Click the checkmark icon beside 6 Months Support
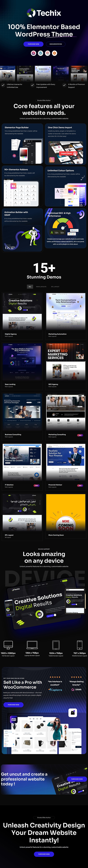Image resolution: width=88 pixels, height=868 pixels. pos(65,86)
